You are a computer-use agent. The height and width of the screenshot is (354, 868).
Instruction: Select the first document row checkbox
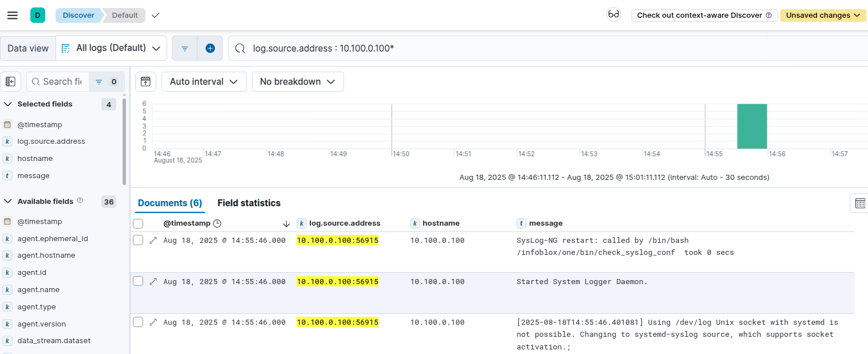[x=138, y=241]
